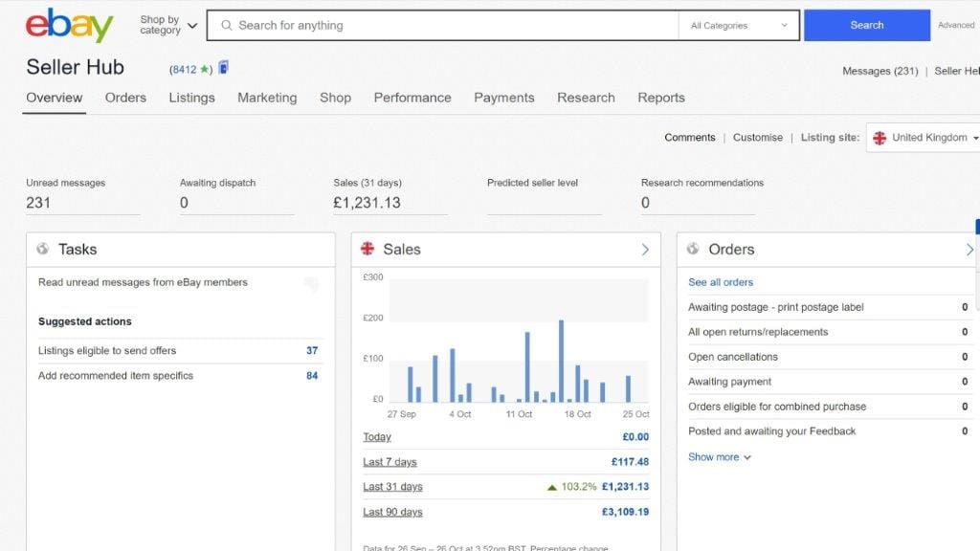980x551 pixels.
Task: Click Orders eligible for combined purchase row
Action: (x=828, y=407)
